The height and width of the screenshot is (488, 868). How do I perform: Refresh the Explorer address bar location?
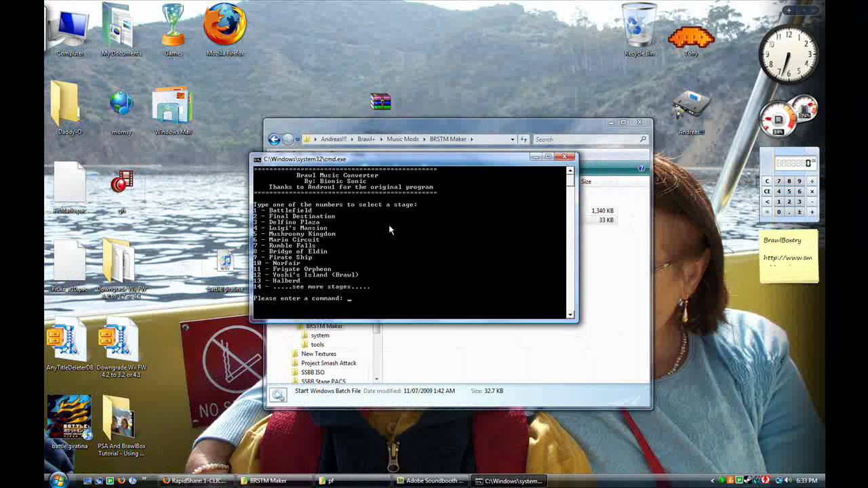pyautogui.click(x=524, y=139)
